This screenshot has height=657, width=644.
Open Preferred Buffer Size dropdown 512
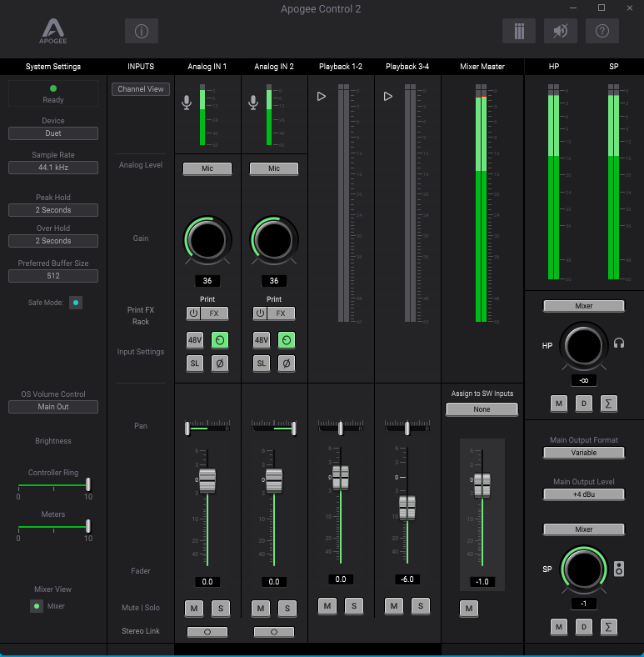click(53, 276)
